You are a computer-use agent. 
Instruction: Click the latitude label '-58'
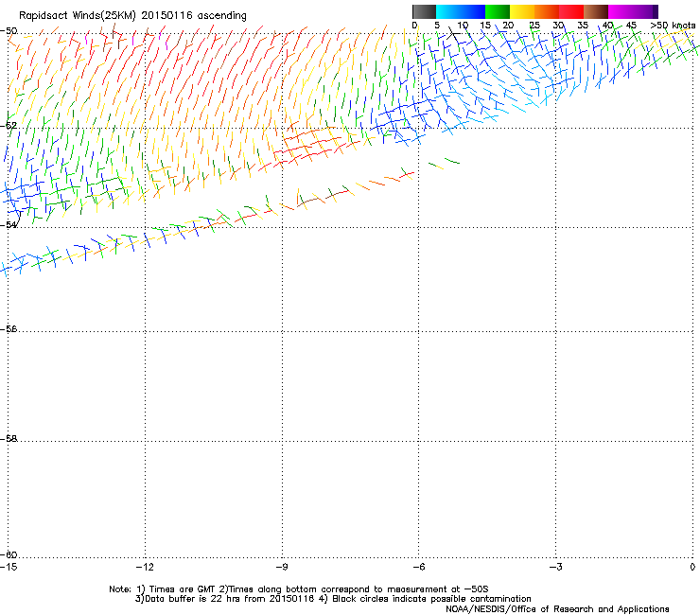point(9,439)
